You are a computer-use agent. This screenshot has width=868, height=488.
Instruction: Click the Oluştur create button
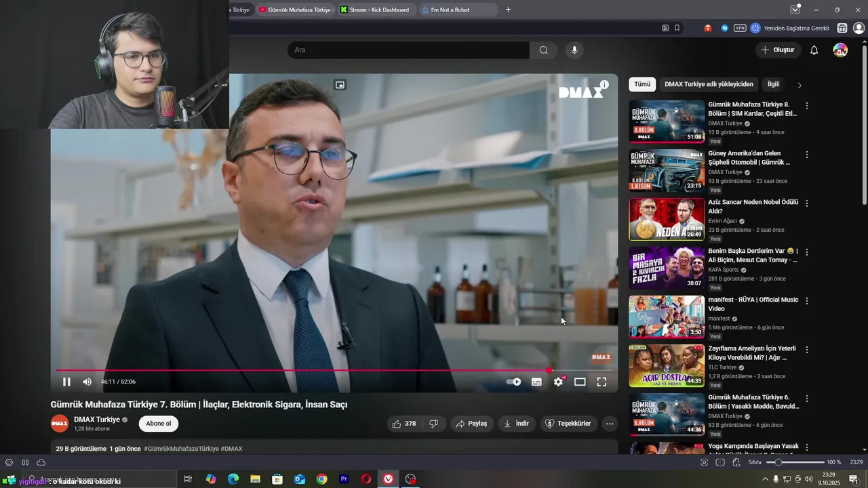click(778, 50)
